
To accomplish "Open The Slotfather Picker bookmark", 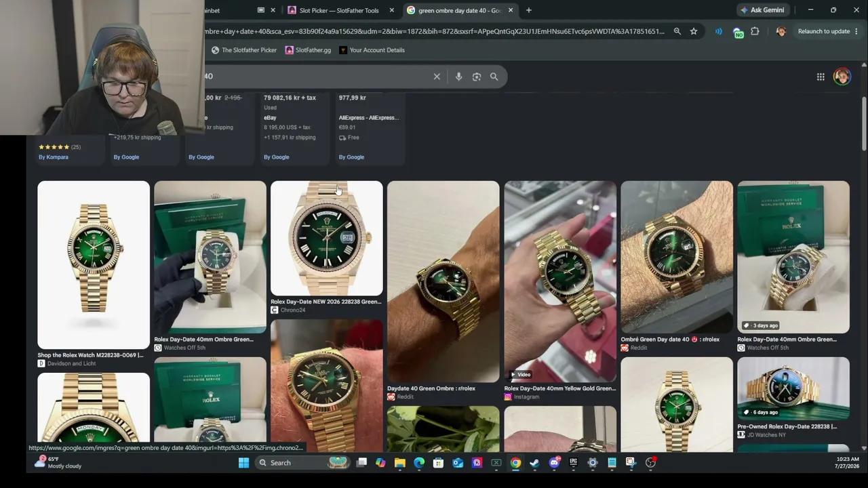I will pos(244,50).
